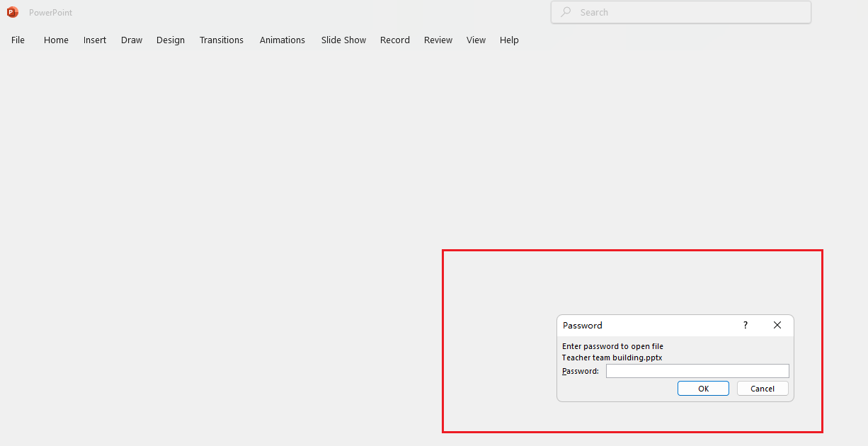Open the Design tab
The height and width of the screenshot is (446, 868).
pos(171,40)
